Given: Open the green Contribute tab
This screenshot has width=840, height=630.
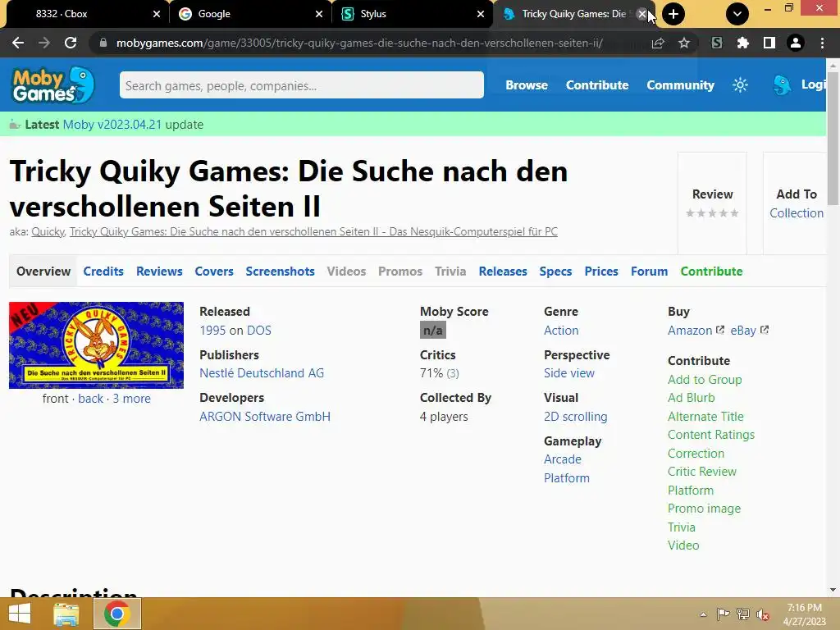Looking at the screenshot, I should pos(711,271).
